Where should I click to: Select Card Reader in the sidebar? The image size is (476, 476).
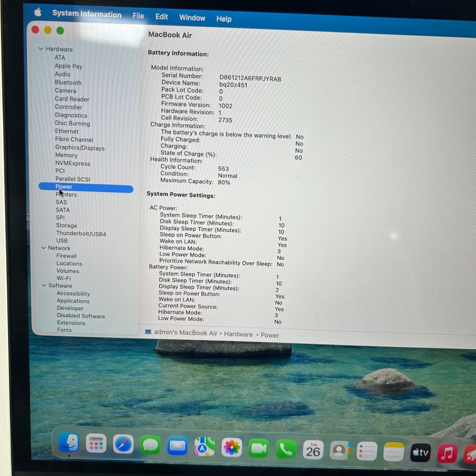tap(72, 99)
